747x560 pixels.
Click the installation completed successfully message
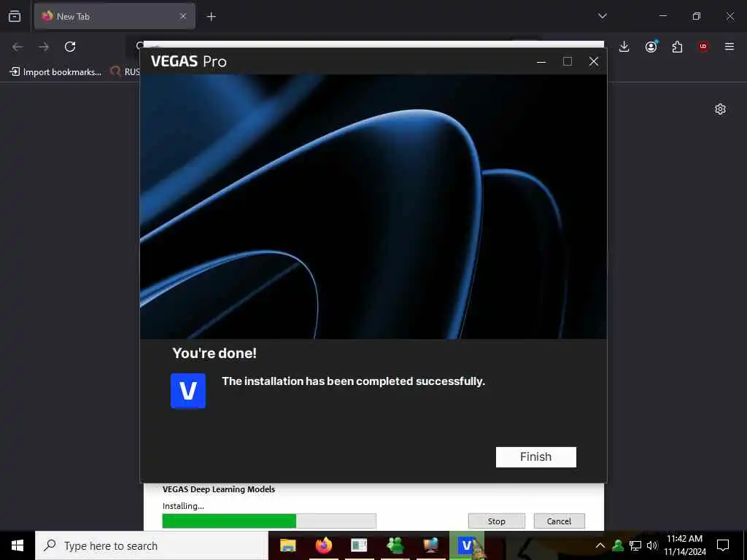354,381
